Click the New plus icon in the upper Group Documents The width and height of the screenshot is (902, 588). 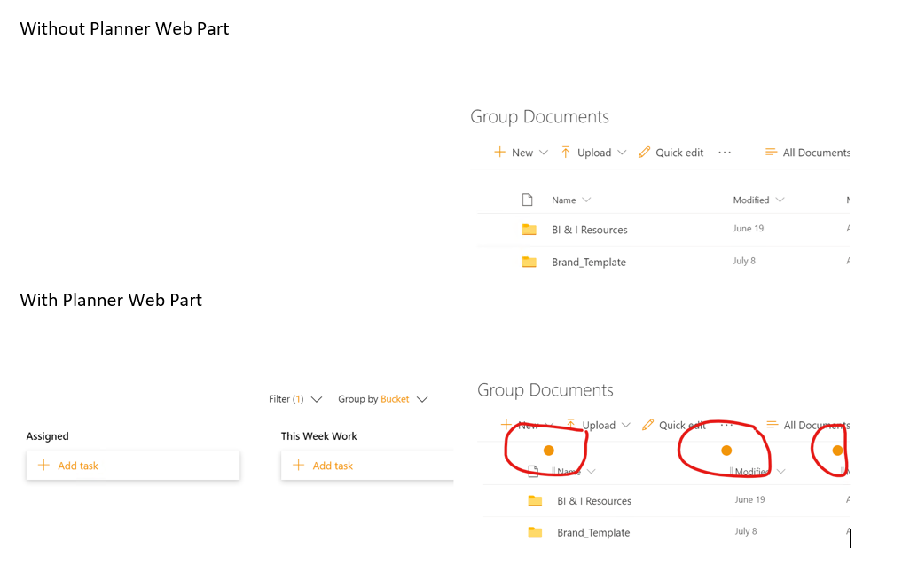(500, 152)
